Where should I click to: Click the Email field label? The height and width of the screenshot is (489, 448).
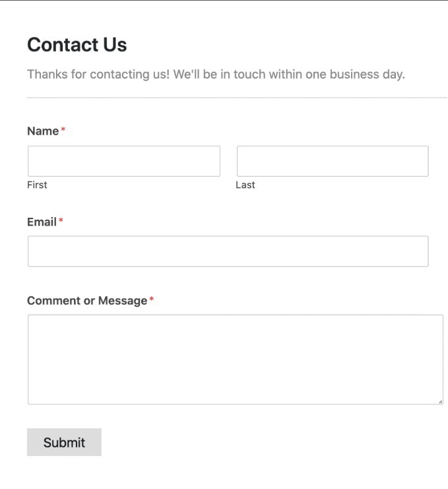[x=42, y=222]
